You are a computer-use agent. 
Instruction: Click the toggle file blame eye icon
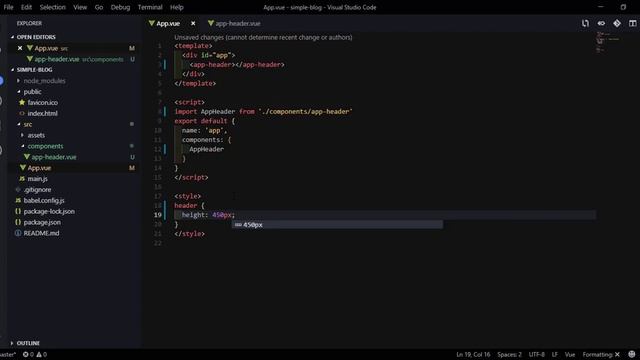coord(601,23)
